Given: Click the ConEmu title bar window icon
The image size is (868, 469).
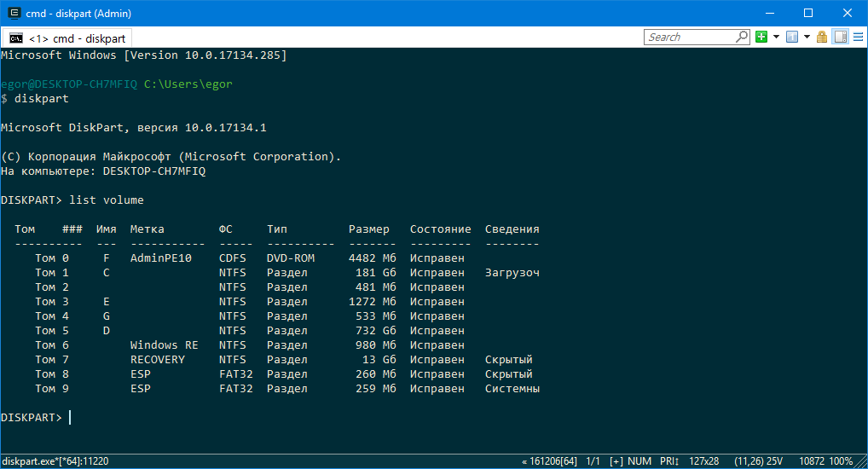Looking at the screenshot, I should (14, 13).
